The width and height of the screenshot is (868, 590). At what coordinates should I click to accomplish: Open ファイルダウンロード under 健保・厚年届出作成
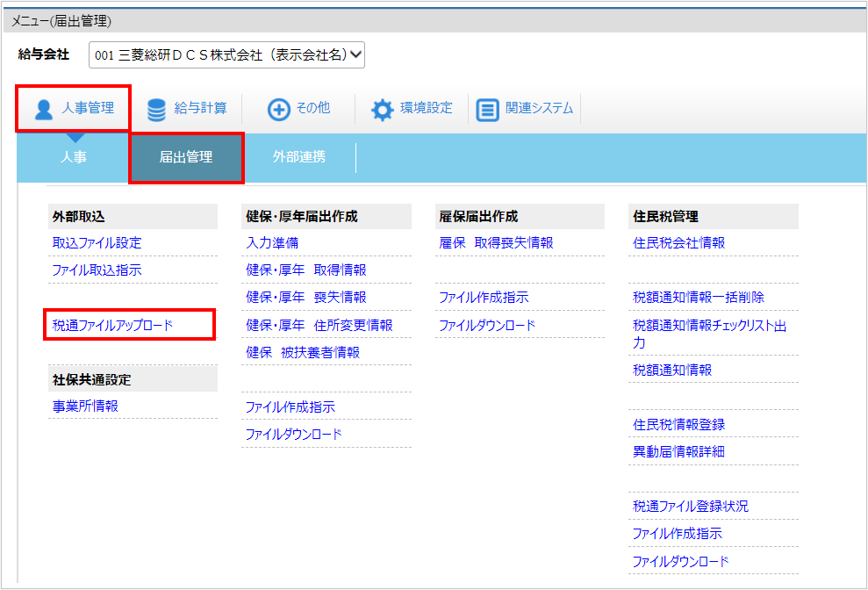(x=294, y=435)
